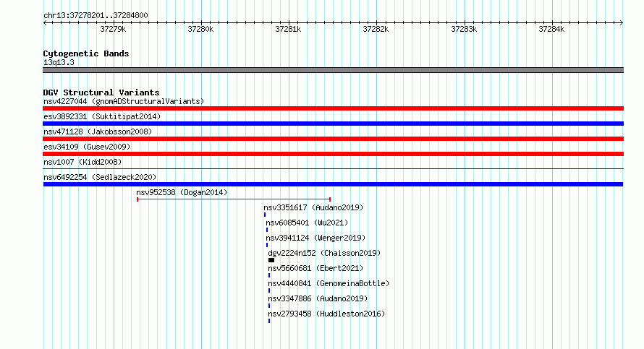Click the DGV Structural Variants track title

click(x=101, y=92)
